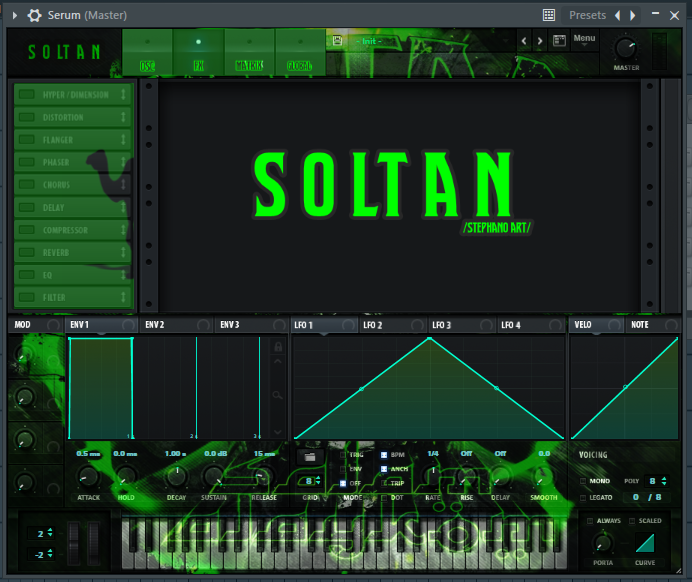Enable the Distortion effect
The image size is (692, 582).
point(27,117)
